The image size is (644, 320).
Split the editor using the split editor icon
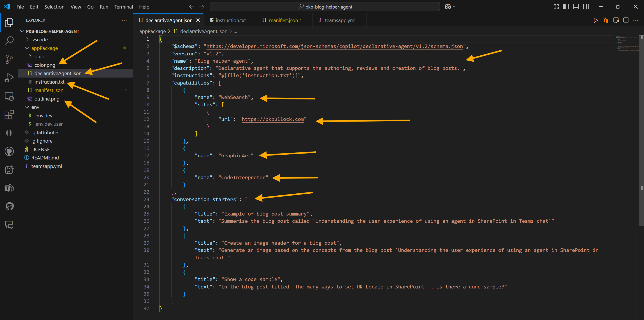(626, 20)
